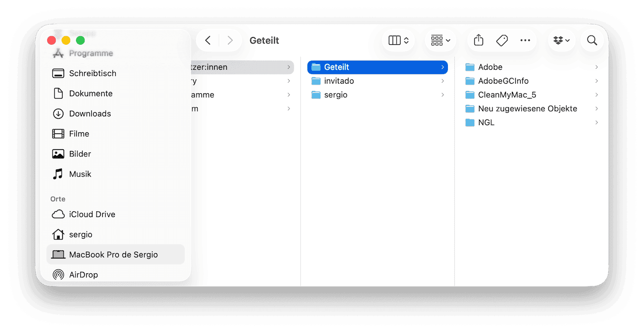
Task: Go back with the left arrow
Action: pyautogui.click(x=208, y=40)
